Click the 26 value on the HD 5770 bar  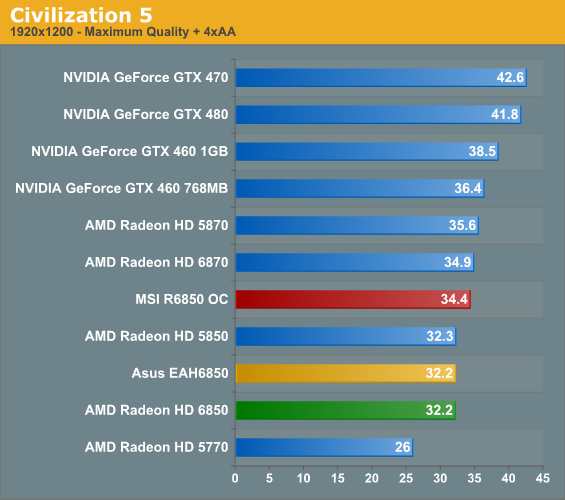click(x=402, y=447)
